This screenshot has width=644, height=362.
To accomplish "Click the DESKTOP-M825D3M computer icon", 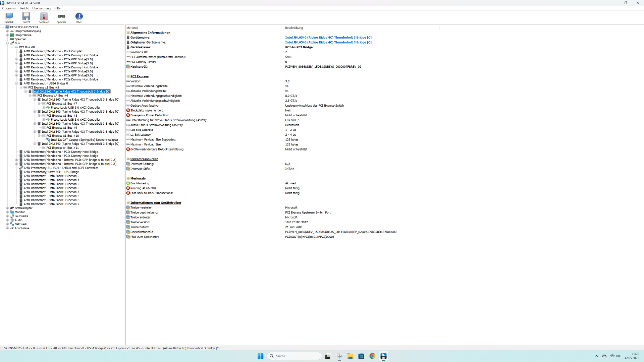I will pyautogui.click(x=7, y=27).
